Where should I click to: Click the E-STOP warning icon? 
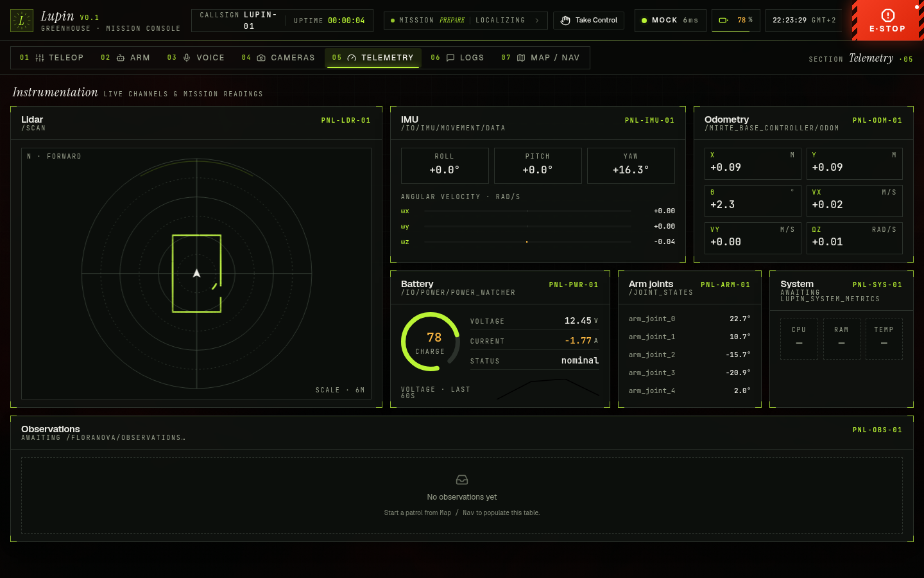tap(888, 15)
